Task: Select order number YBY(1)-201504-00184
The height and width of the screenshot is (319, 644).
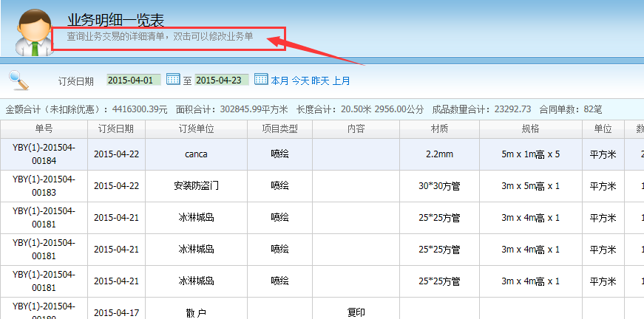Action: (x=44, y=154)
